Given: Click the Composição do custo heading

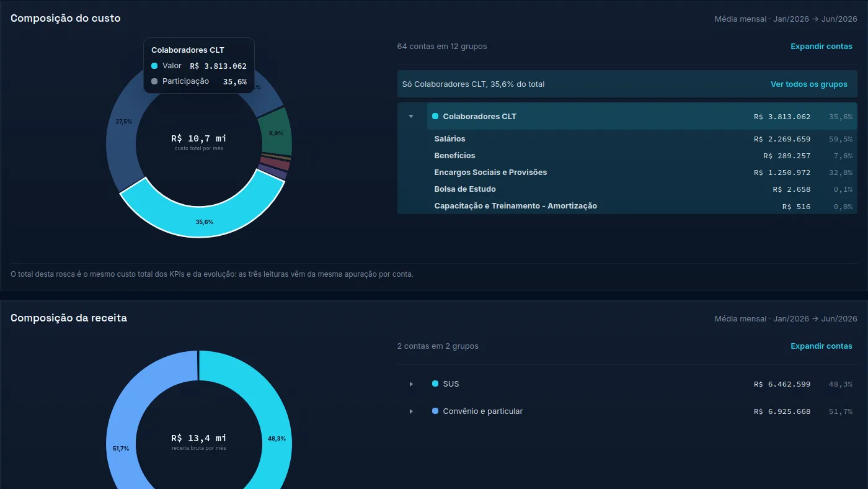Looking at the screenshot, I should pyautogui.click(x=66, y=19).
